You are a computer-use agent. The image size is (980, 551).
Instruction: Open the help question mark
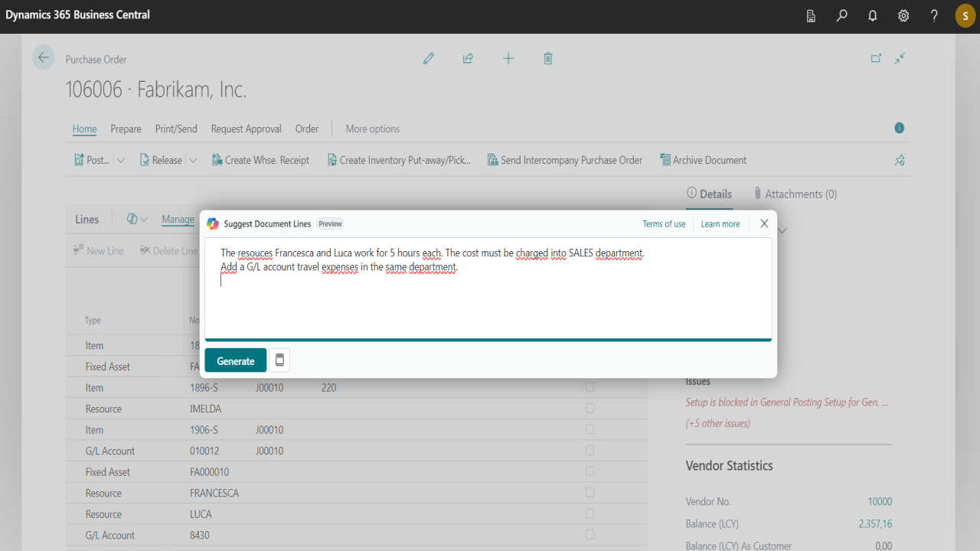coord(934,15)
